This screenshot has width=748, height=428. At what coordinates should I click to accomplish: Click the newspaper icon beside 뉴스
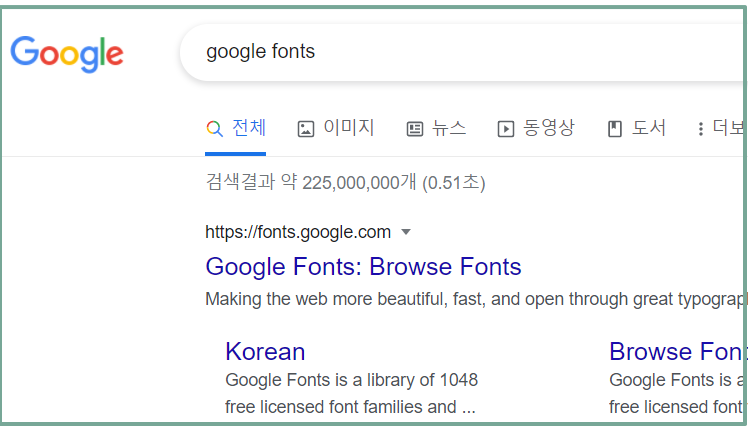pyautogui.click(x=415, y=129)
